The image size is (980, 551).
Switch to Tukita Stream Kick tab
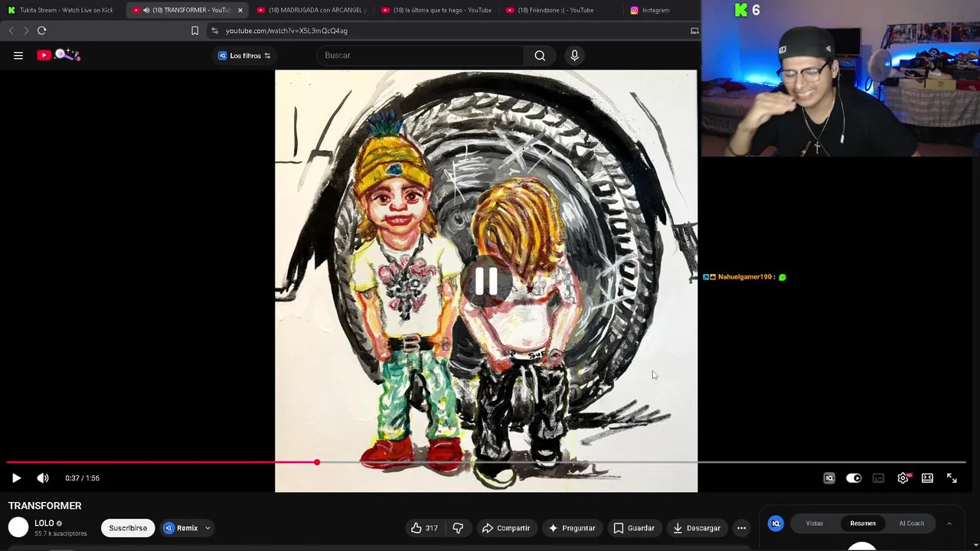coord(61,10)
